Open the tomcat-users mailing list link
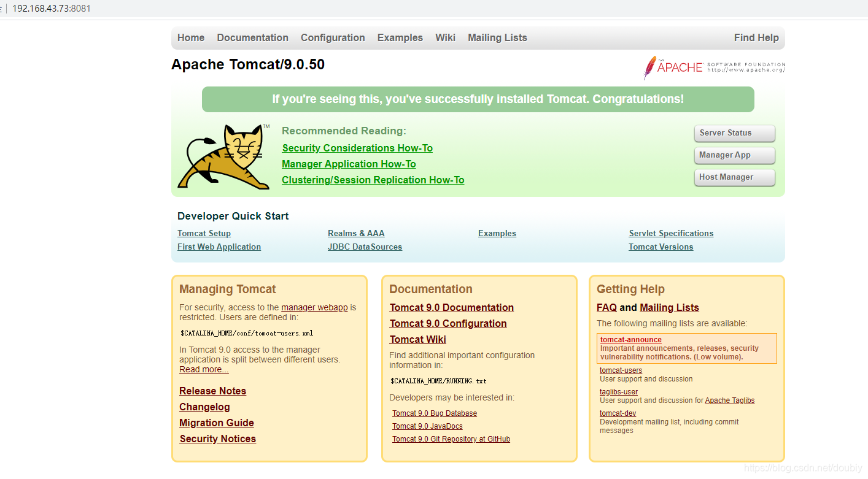 point(621,370)
